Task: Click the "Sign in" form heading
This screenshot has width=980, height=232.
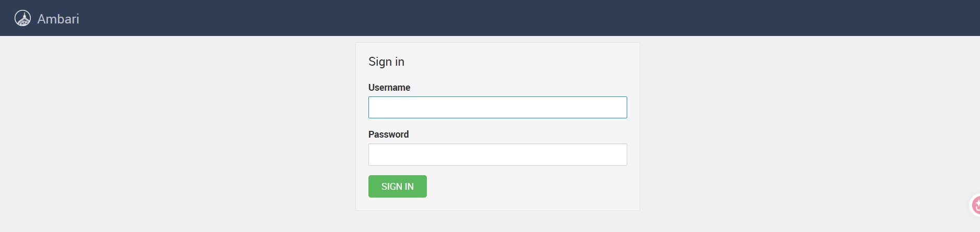Action: coord(386,62)
